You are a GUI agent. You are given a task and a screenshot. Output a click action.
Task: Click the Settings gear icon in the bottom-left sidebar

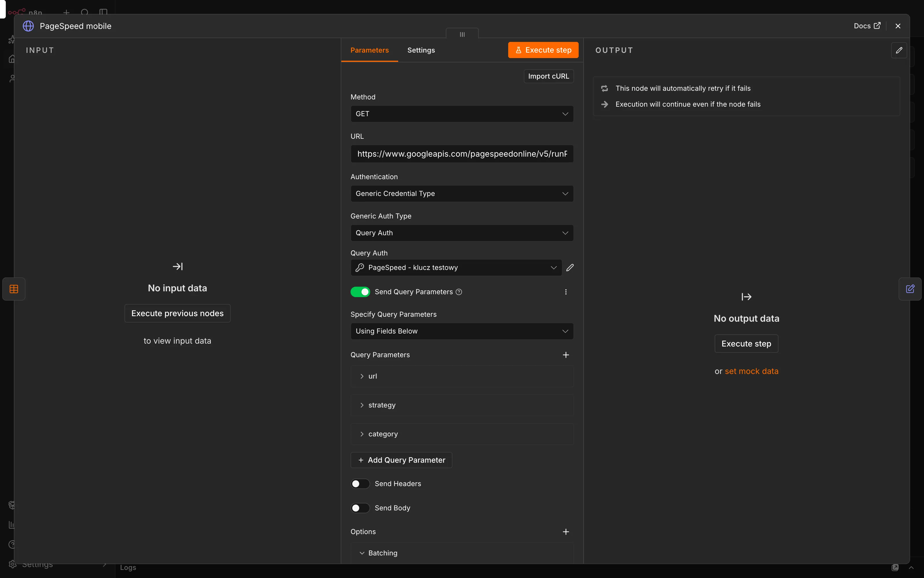tap(12, 564)
